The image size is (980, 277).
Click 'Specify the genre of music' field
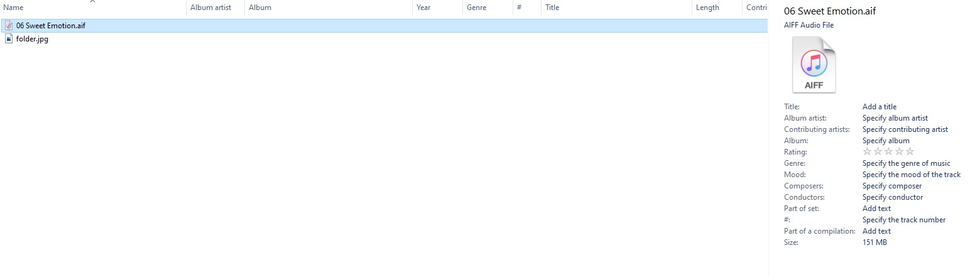tap(906, 163)
